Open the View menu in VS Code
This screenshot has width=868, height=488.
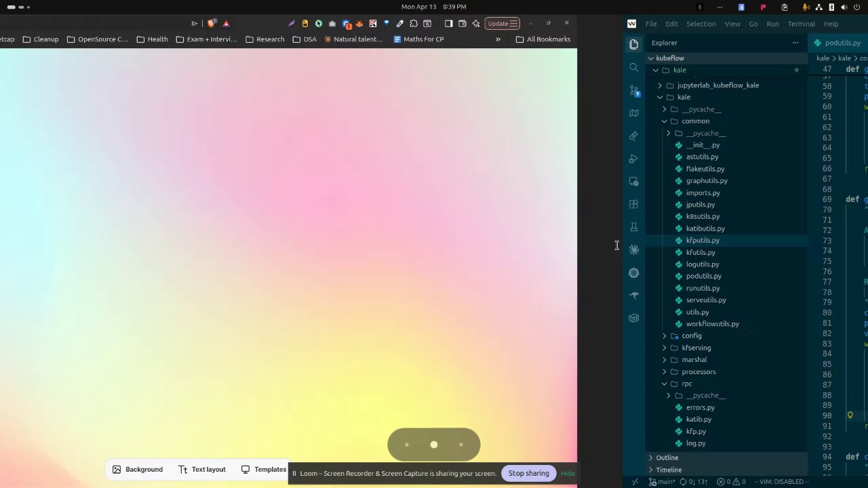pyautogui.click(x=732, y=24)
